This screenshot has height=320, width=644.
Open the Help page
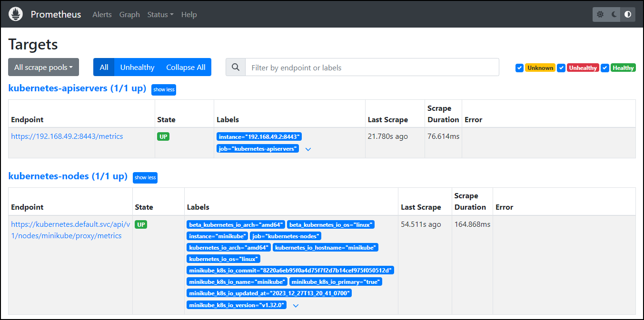pyautogui.click(x=189, y=15)
